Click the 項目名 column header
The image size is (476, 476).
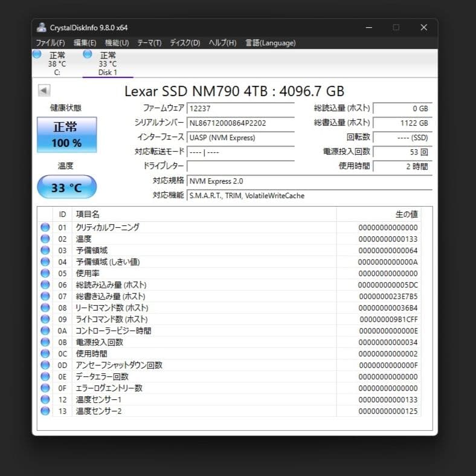(x=204, y=214)
